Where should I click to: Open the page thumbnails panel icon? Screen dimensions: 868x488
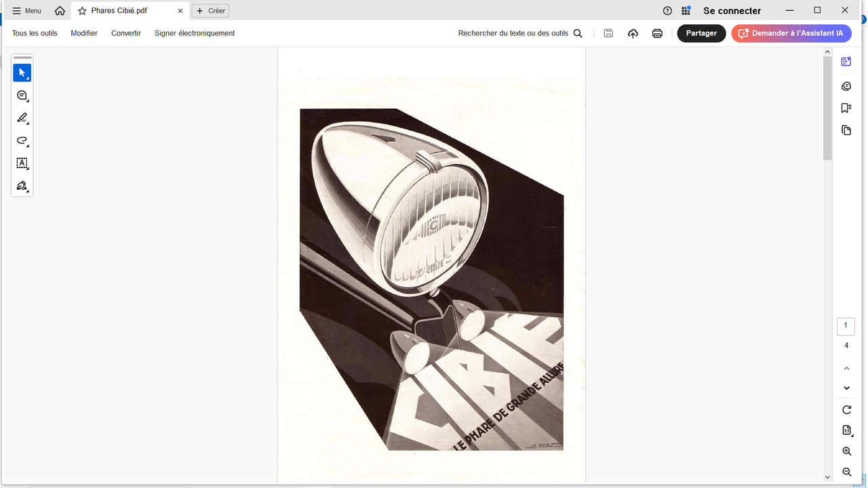pyautogui.click(x=846, y=130)
